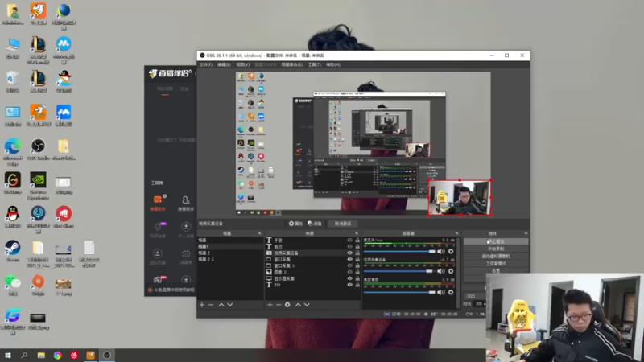This screenshot has width=644, height=362.
Task: Open the 编辑(E) menu
Action: (x=224, y=65)
